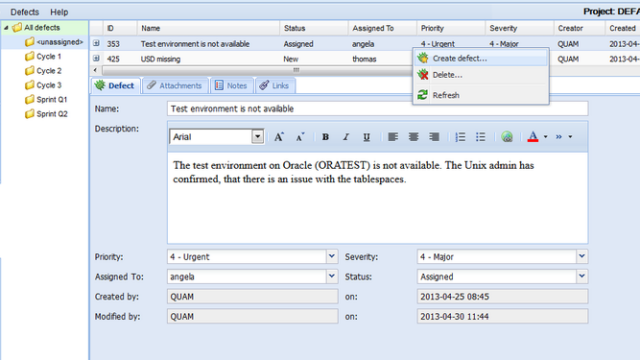Insert bulleted list
This screenshot has width=640, height=360.
point(480,137)
